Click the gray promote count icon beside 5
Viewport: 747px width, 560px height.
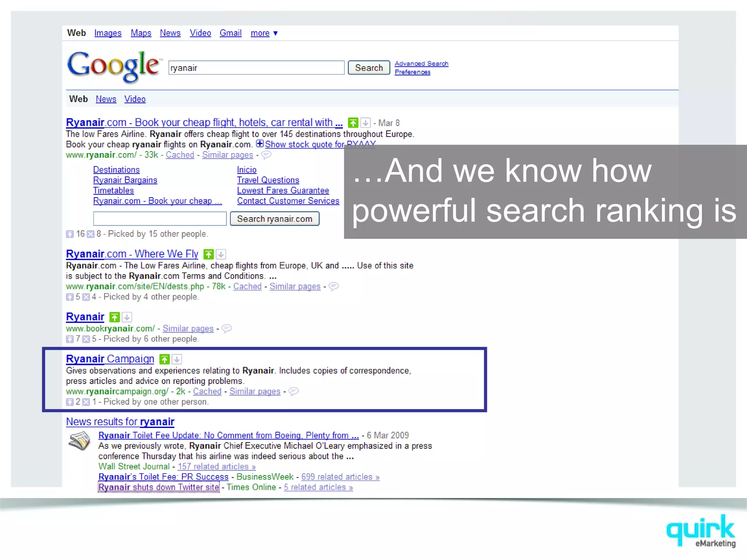[70, 297]
